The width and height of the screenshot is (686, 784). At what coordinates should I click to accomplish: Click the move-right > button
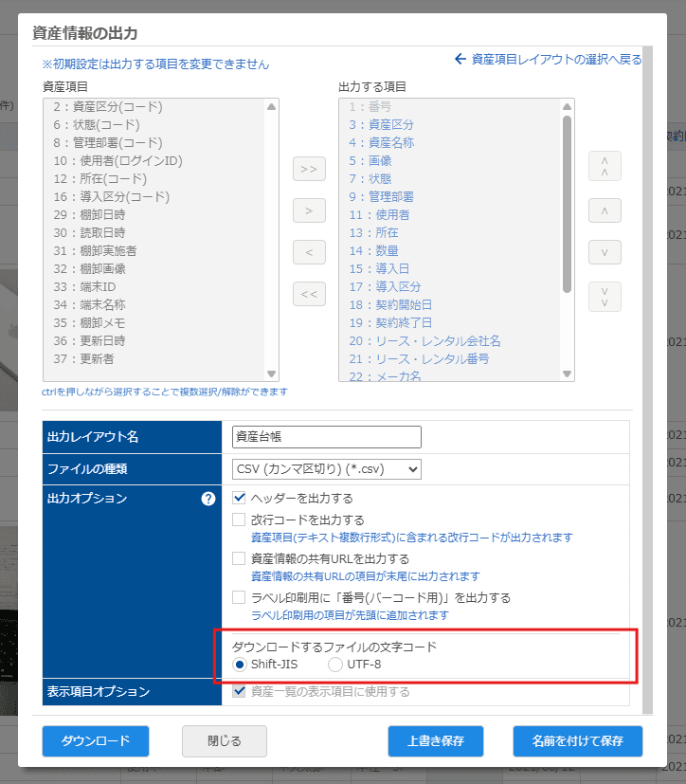[309, 211]
